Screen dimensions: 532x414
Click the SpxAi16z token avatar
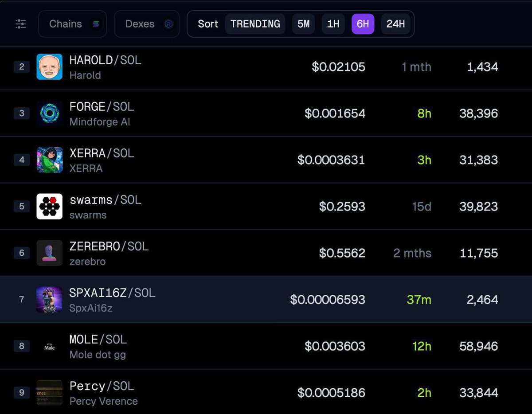(x=49, y=300)
